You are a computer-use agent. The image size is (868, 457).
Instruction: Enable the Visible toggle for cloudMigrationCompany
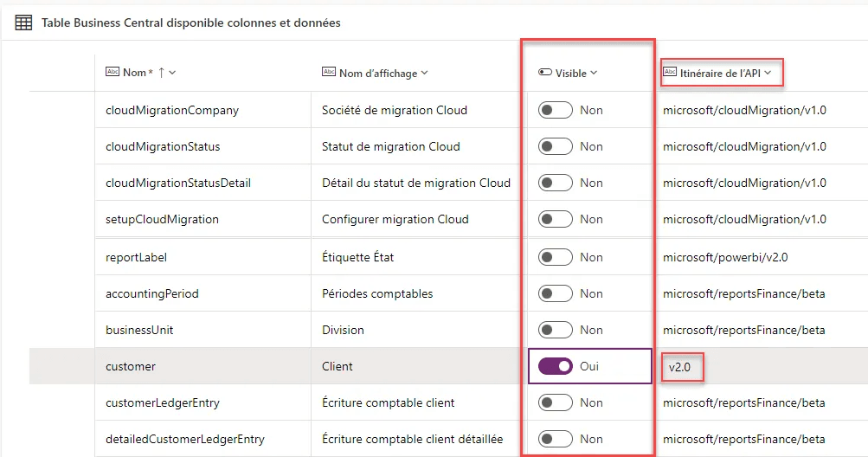556,110
